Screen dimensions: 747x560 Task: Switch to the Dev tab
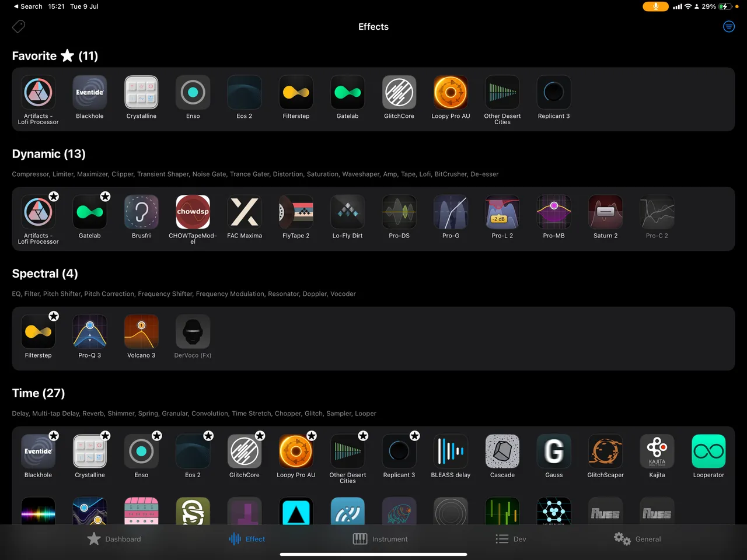click(511, 539)
